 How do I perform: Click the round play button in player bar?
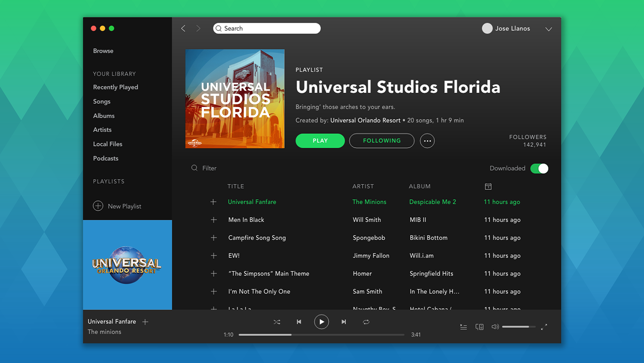321,322
